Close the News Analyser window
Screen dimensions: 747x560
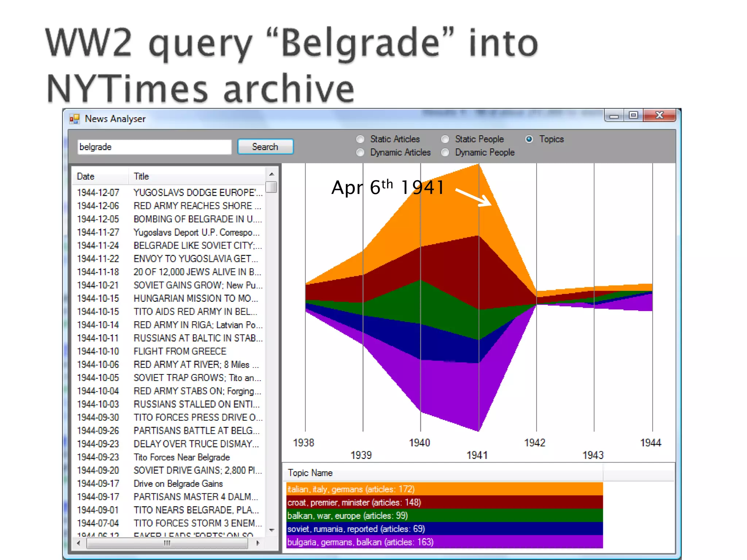coord(659,116)
